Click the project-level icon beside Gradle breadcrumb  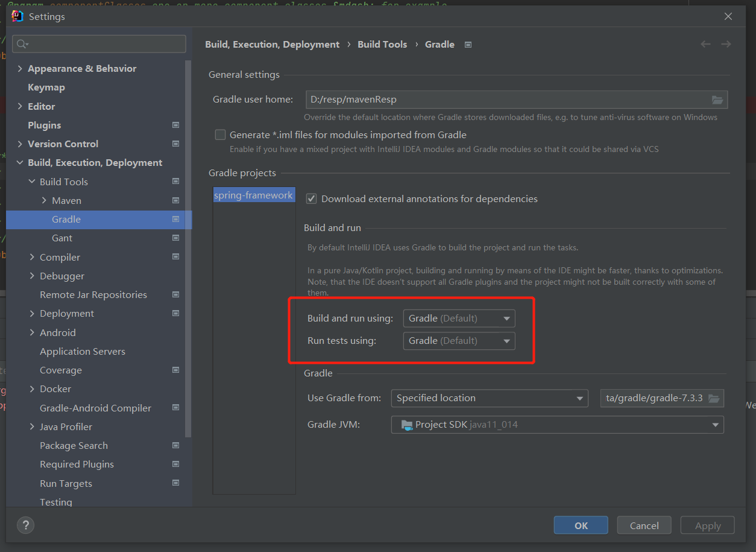tap(468, 45)
